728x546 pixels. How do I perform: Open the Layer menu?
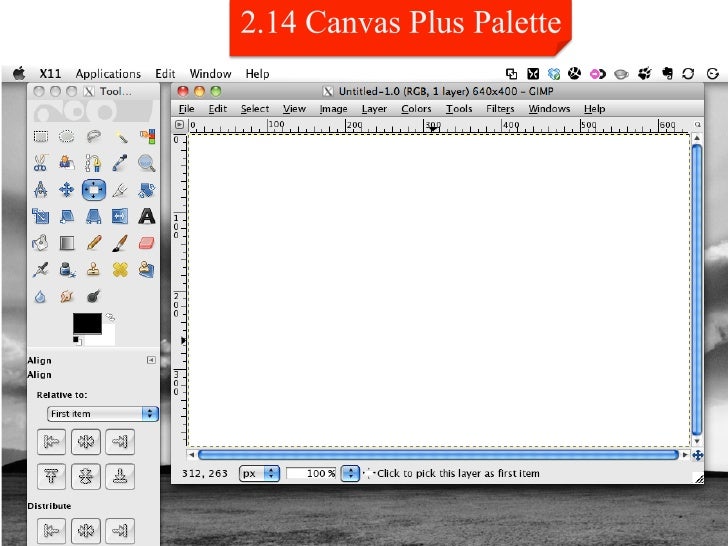[374, 109]
